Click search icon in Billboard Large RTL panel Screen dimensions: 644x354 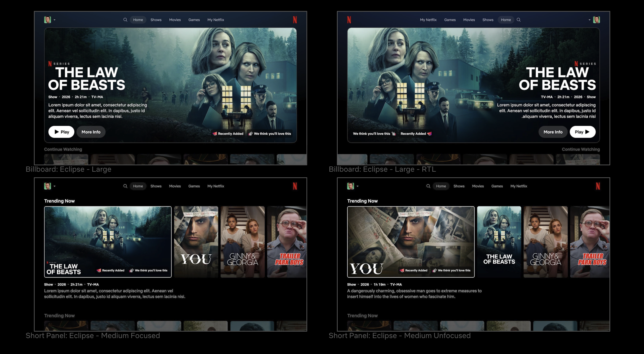click(519, 20)
